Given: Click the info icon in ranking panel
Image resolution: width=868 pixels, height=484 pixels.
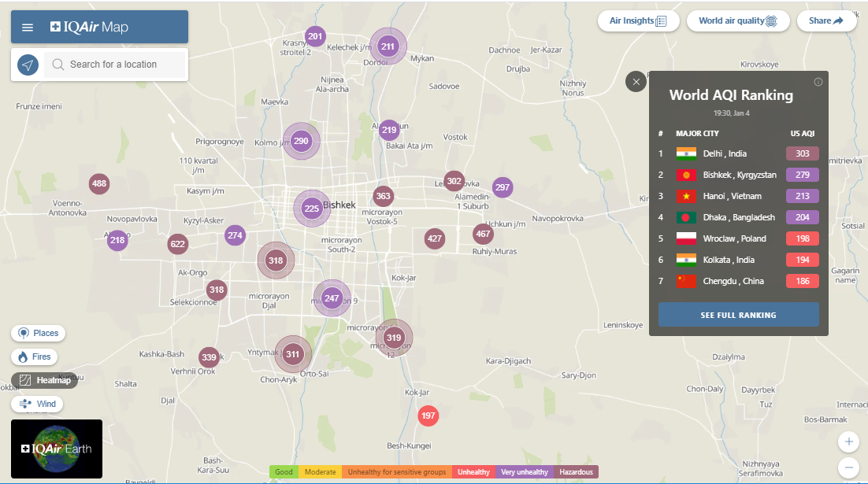Looking at the screenshot, I should [818, 82].
